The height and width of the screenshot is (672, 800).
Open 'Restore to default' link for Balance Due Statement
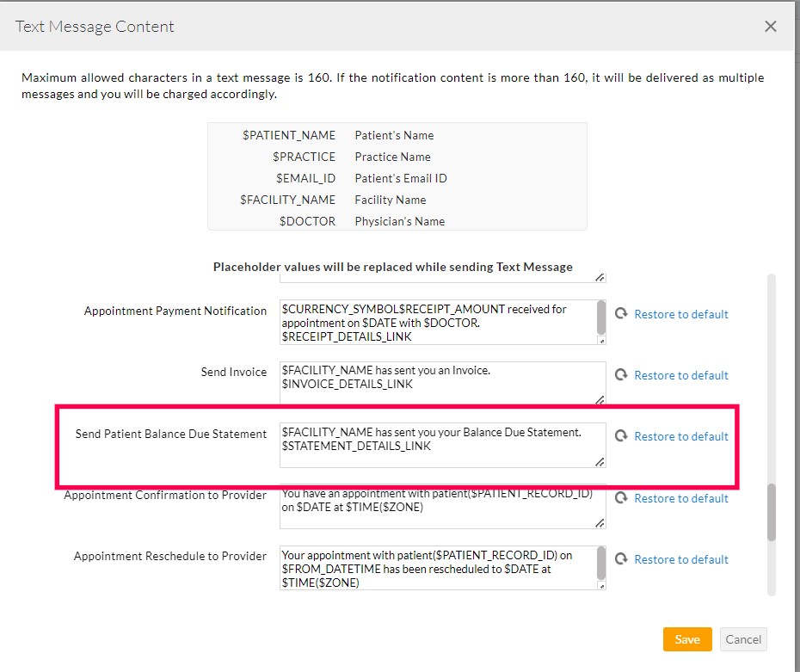point(680,436)
